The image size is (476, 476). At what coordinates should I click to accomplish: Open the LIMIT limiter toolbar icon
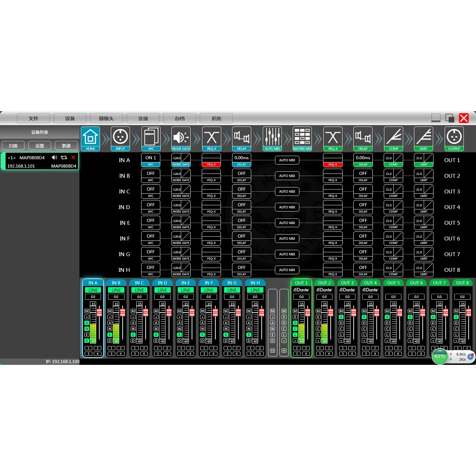coord(423,138)
